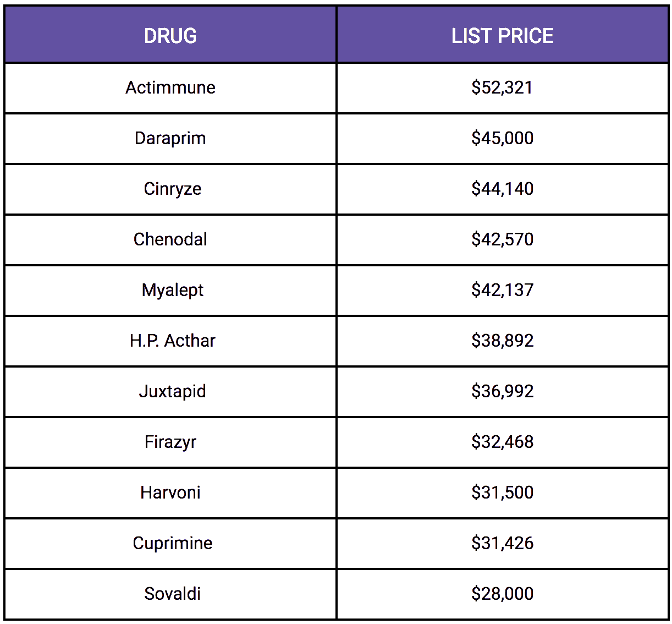Click the Chenodal drug entry

coord(170,239)
